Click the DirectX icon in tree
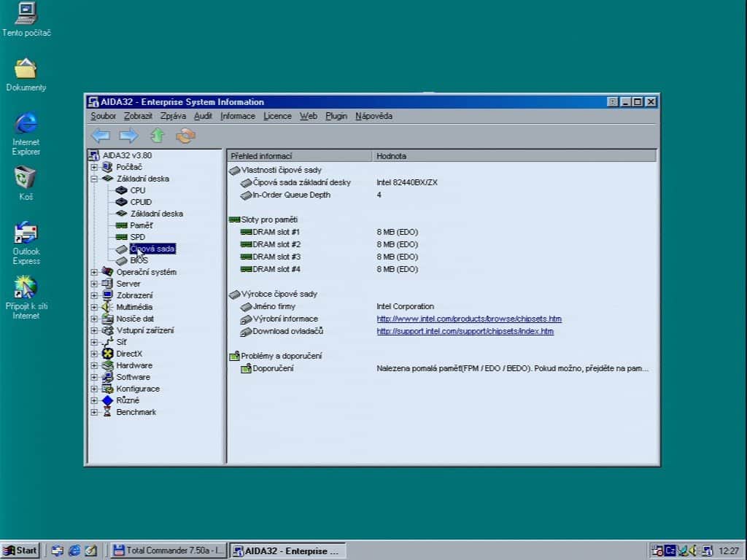 pos(108,354)
